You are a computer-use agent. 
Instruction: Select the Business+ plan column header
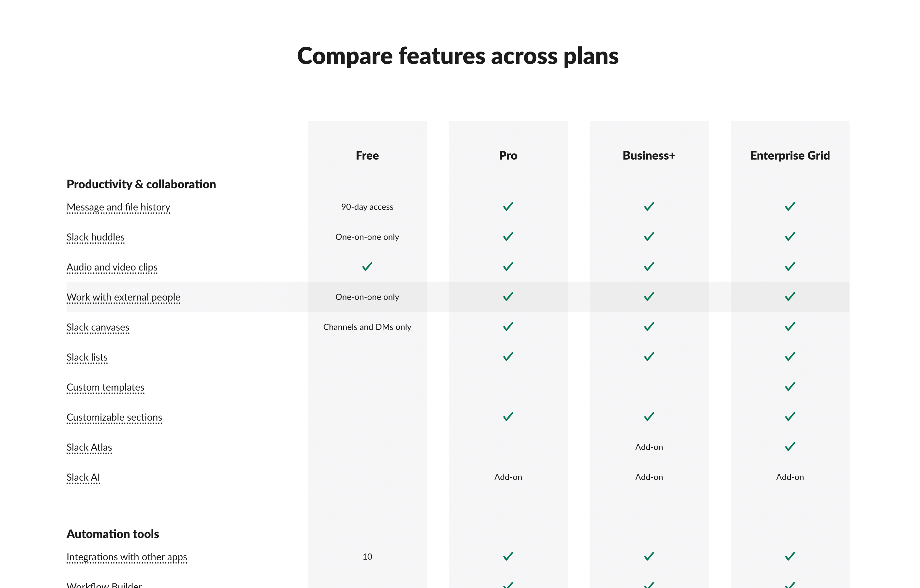(649, 156)
